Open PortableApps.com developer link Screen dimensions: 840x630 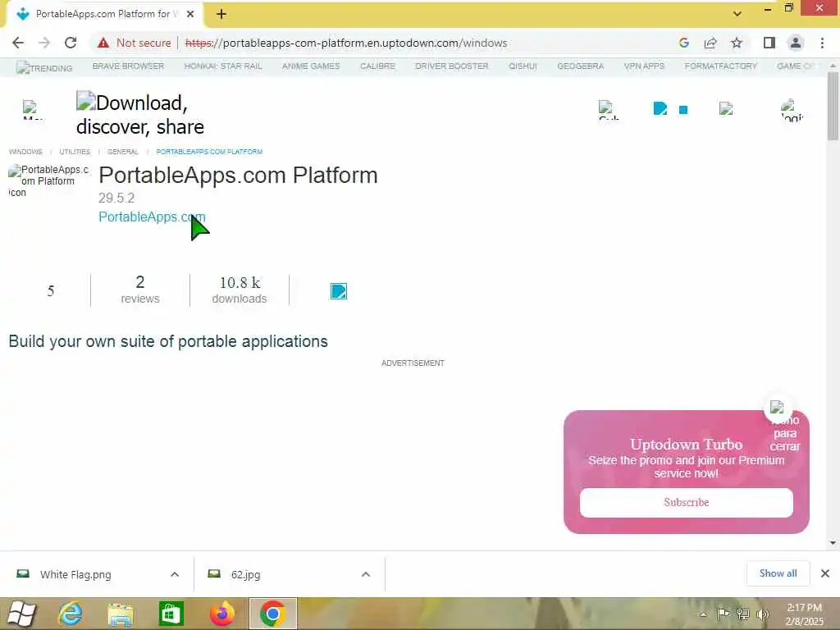pos(152,217)
